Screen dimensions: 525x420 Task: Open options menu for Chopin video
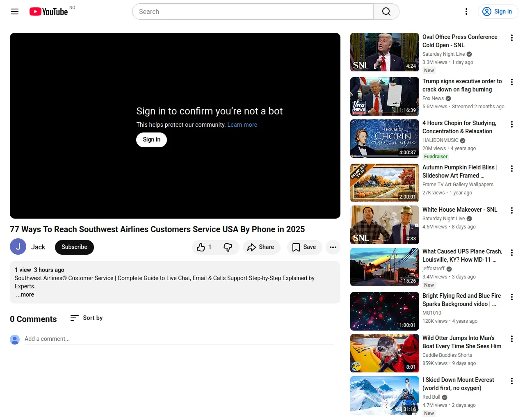pos(511,124)
